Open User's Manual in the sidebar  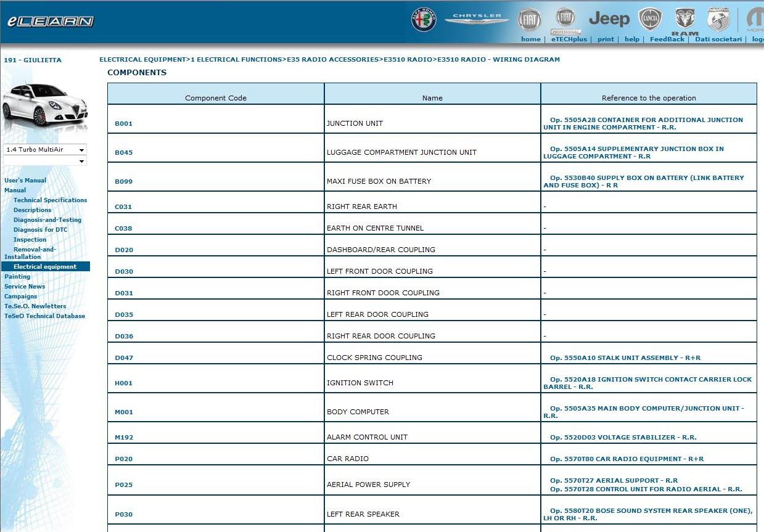click(25, 181)
